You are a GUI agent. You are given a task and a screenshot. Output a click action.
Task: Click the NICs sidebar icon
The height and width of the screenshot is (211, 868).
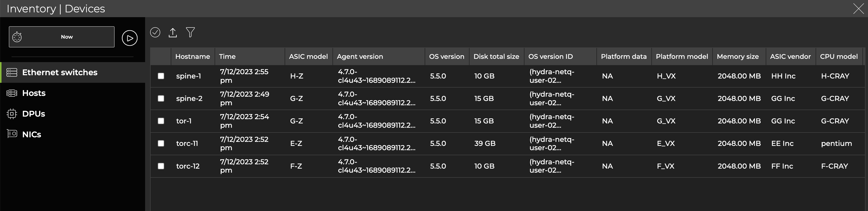[12, 134]
